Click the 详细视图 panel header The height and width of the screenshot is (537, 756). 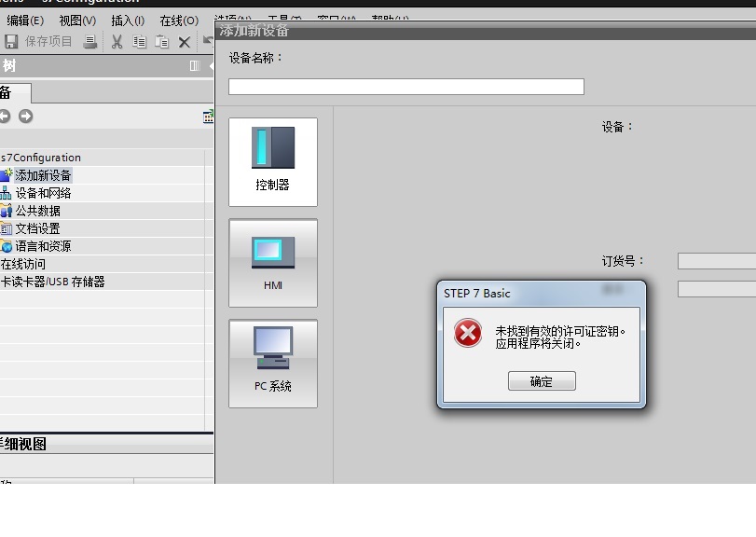pyautogui.click(x=106, y=444)
